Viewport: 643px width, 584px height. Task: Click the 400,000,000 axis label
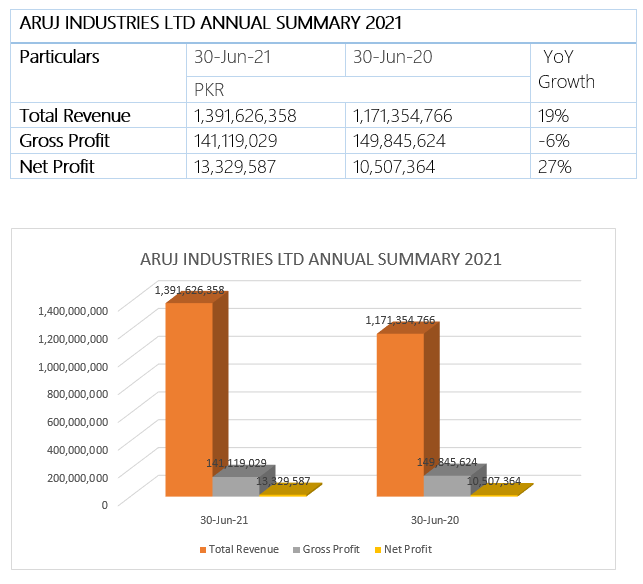(78, 450)
